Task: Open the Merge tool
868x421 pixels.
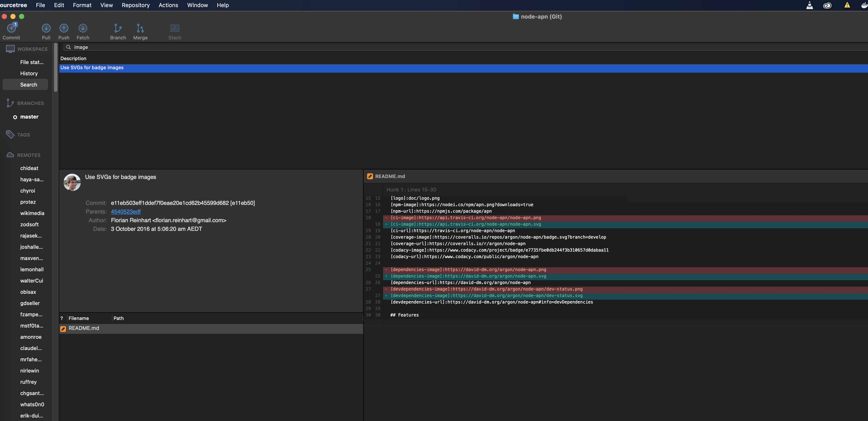Action: (140, 29)
